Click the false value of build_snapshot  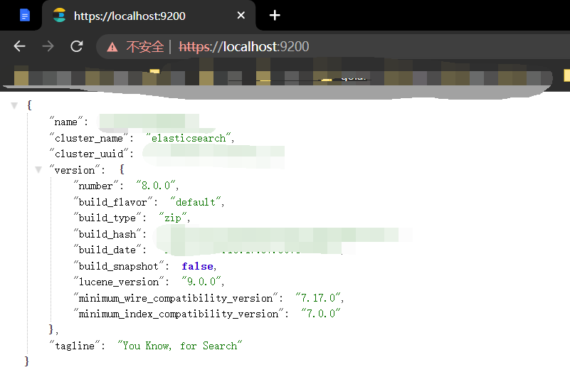click(197, 266)
